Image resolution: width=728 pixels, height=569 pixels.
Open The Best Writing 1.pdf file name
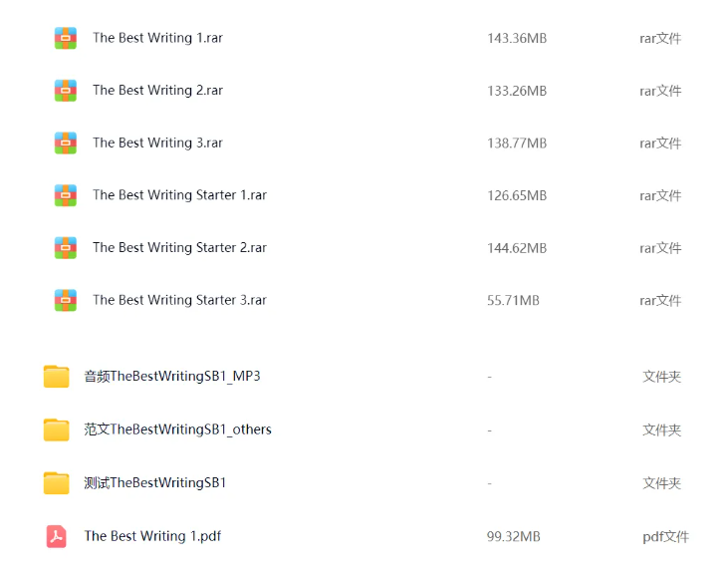tap(152, 536)
